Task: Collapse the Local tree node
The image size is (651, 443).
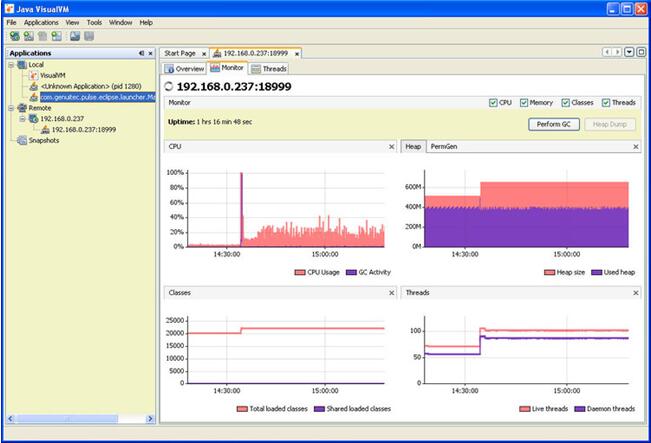Action: point(11,64)
